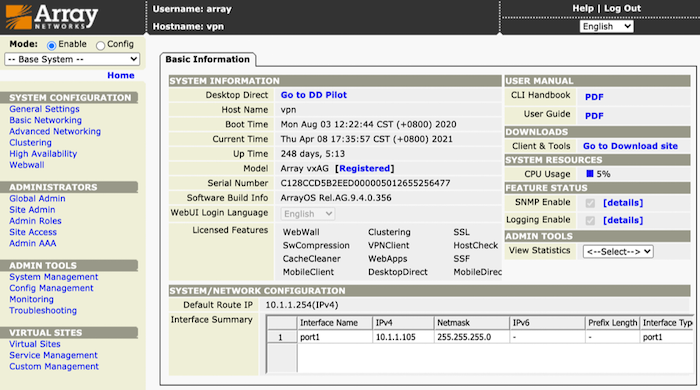Viewport: 700px width, 390px height.
Task: Open Advanced Networking
Action: click(55, 131)
